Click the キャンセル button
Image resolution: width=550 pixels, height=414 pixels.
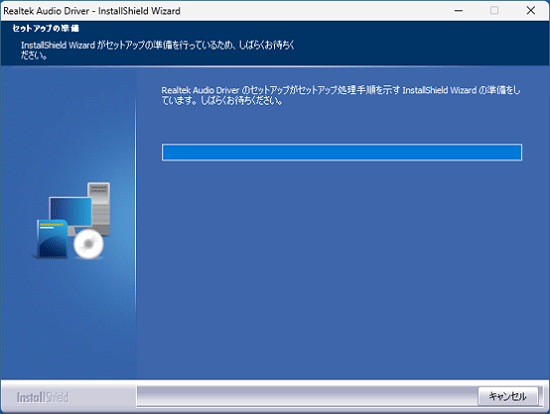(x=508, y=396)
